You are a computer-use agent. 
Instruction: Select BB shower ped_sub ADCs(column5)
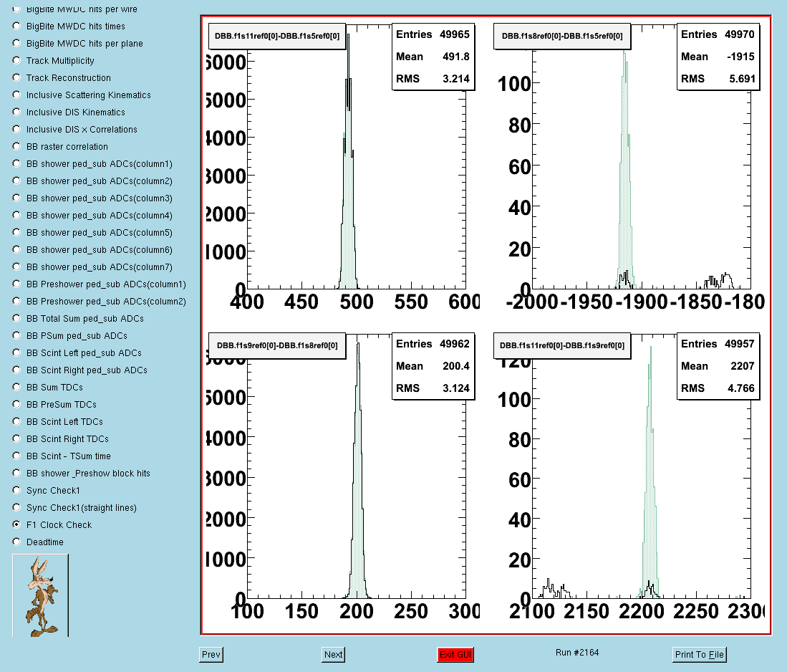click(16, 232)
